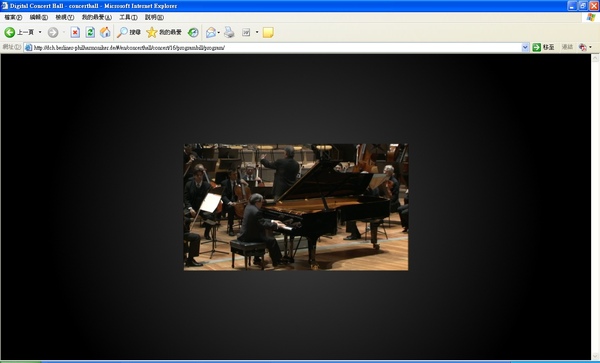Screen dimensions: 600x363
Task: Open the Edit menu (編輯)
Action: (39, 18)
